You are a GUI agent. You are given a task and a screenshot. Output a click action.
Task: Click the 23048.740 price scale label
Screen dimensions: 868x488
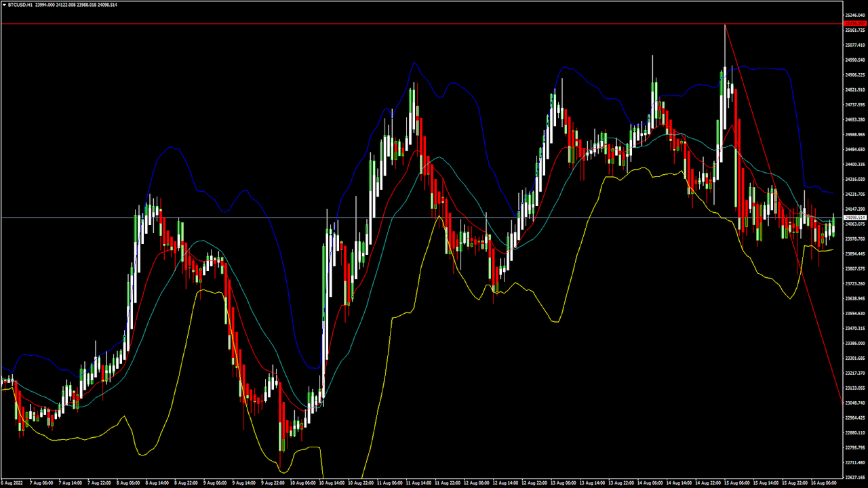point(855,403)
